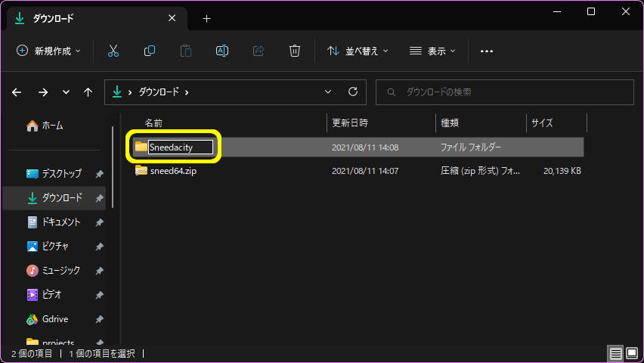Go up one folder with Up arrow

88,92
